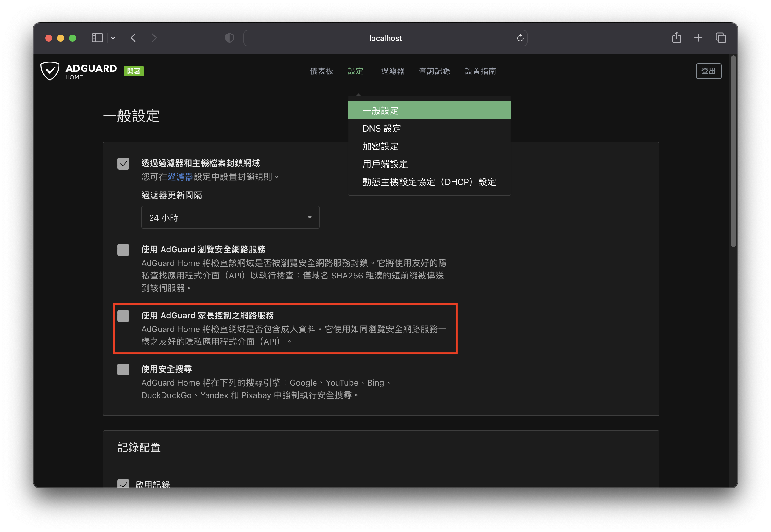The image size is (771, 532).
Task: Open the 儀表板 navigation tab
Action: point(322,71)
